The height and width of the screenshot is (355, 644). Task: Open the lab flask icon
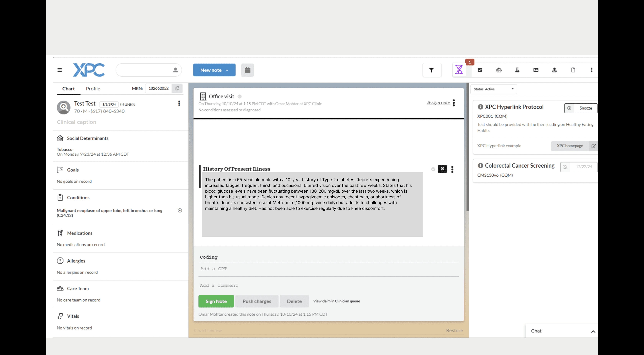(517, 70)
